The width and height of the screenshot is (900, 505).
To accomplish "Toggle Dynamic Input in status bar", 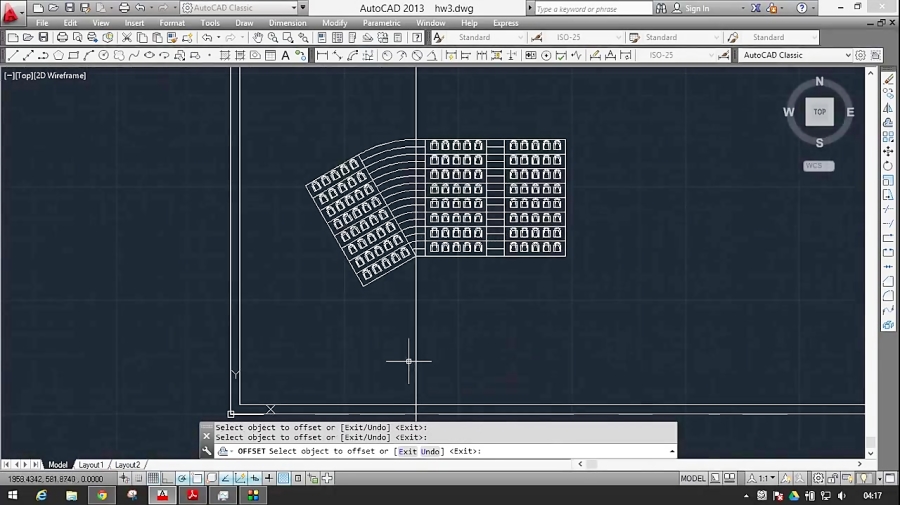I will click(254, 479).
